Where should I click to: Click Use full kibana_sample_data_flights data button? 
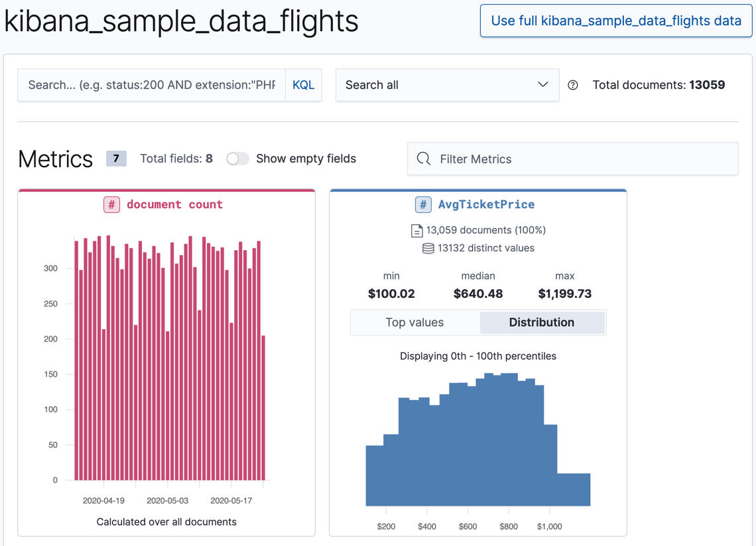point(615,21)
